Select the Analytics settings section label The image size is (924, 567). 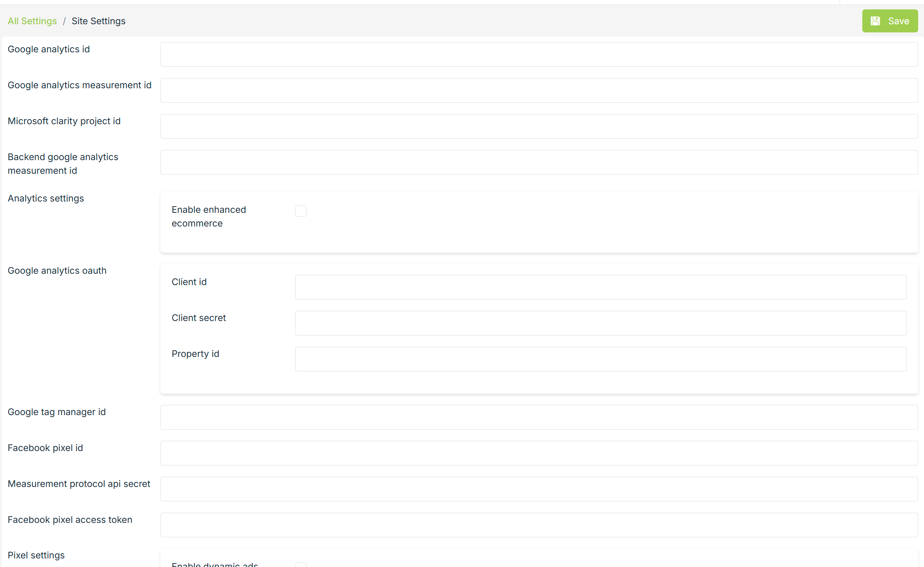tap(46, 198)
